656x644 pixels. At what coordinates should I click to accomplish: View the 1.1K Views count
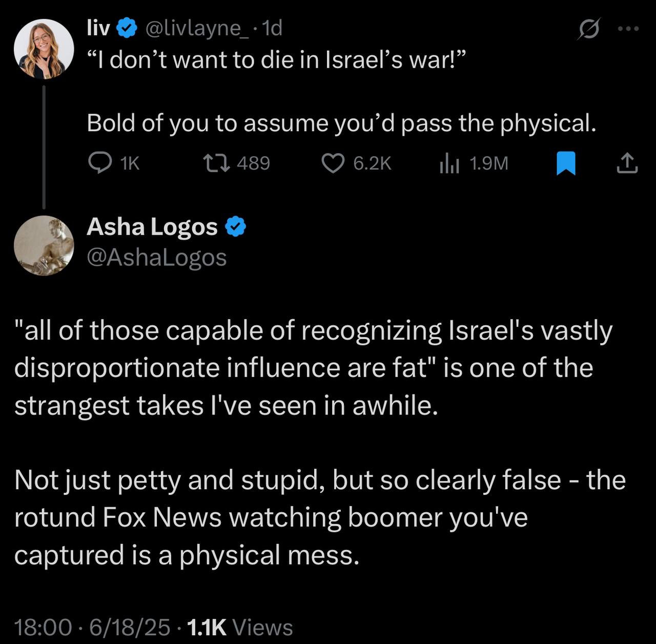pyautogui.click(x=240, y=627)
